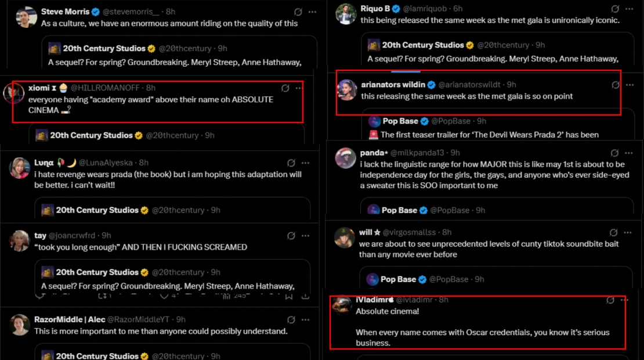Open the @HILLROMANOFF handle link
This screenshot has width=644, height=360.
click(107, 88)
